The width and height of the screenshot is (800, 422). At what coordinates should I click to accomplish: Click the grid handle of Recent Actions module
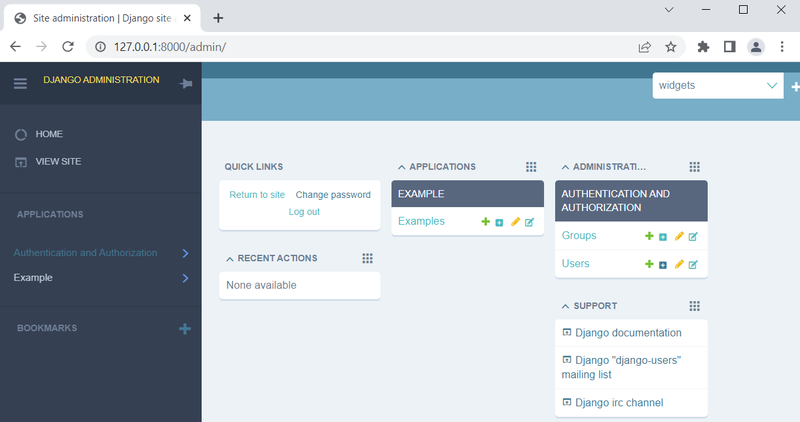click(367, 258)
